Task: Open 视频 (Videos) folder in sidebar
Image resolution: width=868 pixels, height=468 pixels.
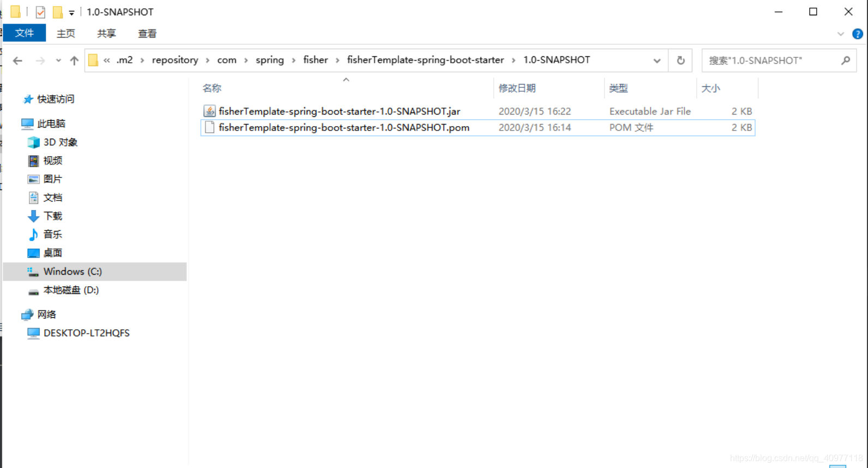Action: pyautogui.click(x=53, y=161)
